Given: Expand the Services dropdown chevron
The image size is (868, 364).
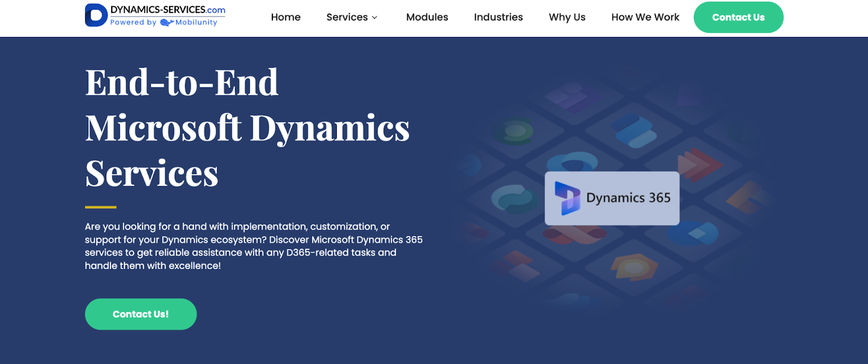Looking at the screenshot, I should coord(374,17).
